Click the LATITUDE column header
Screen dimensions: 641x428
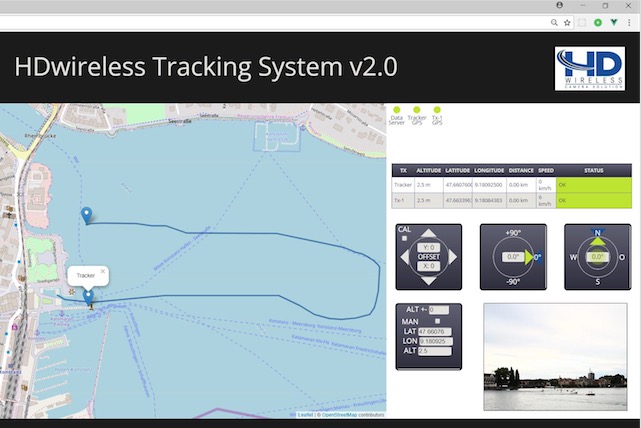[x=457, y=170]
